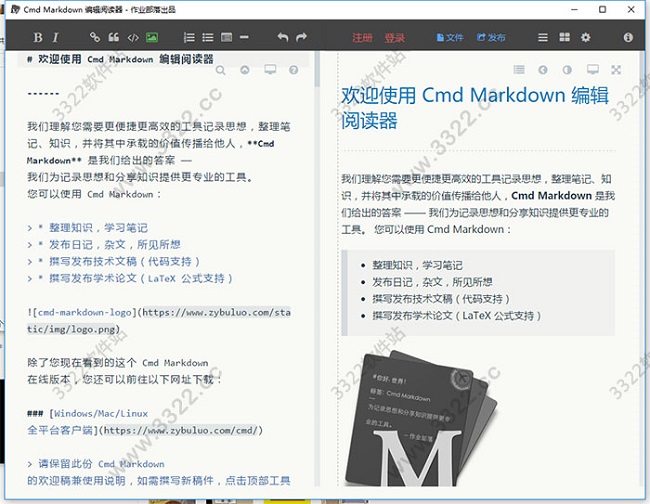Maximize the Cmd Markdown window

(602, 9)
